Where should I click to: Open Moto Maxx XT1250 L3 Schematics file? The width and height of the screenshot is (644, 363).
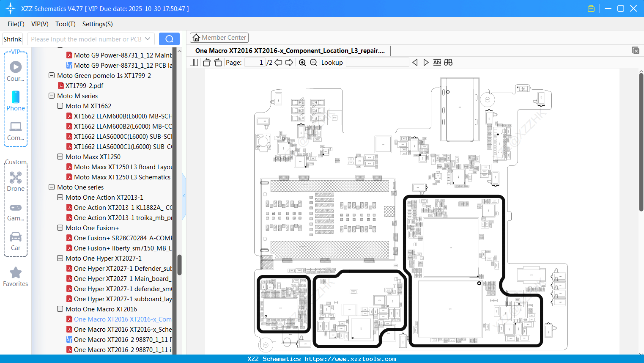[118, 177]
